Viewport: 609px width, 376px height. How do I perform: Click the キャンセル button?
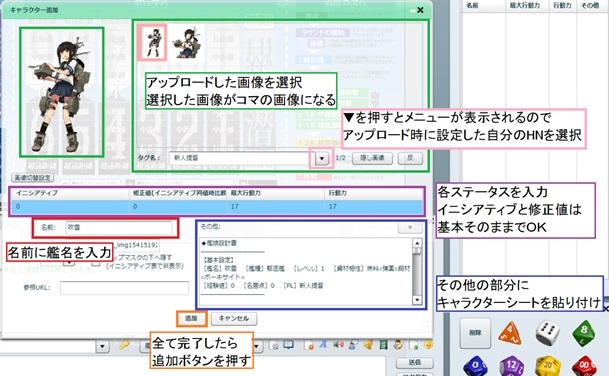[233, 319]
